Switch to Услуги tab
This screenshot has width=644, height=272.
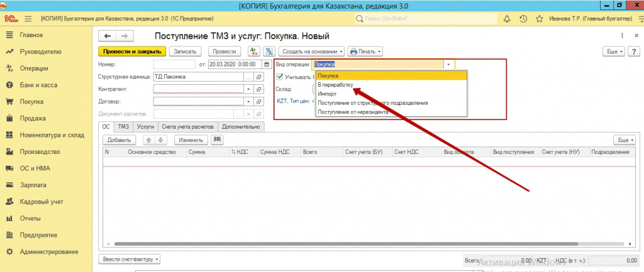coord(146,127)
